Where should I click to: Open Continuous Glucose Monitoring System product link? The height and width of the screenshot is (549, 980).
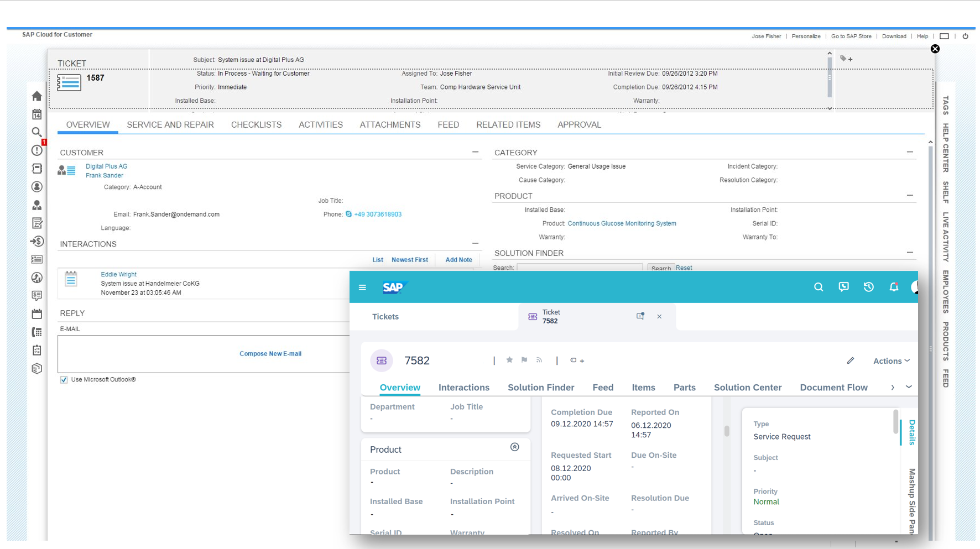click(622, 224)
